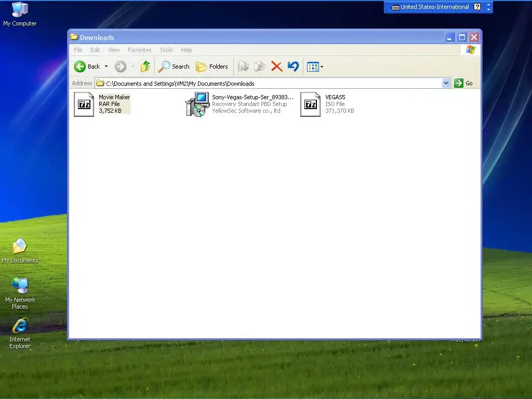Click the green Back arrow button
The height and width of the screenshot is (399, 532).
80,66
